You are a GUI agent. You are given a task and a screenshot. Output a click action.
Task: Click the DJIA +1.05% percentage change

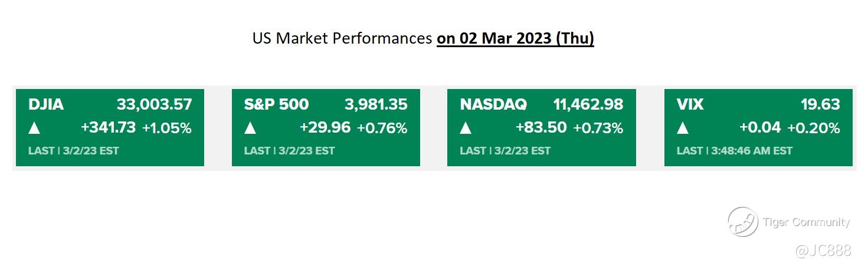(167, 128)
